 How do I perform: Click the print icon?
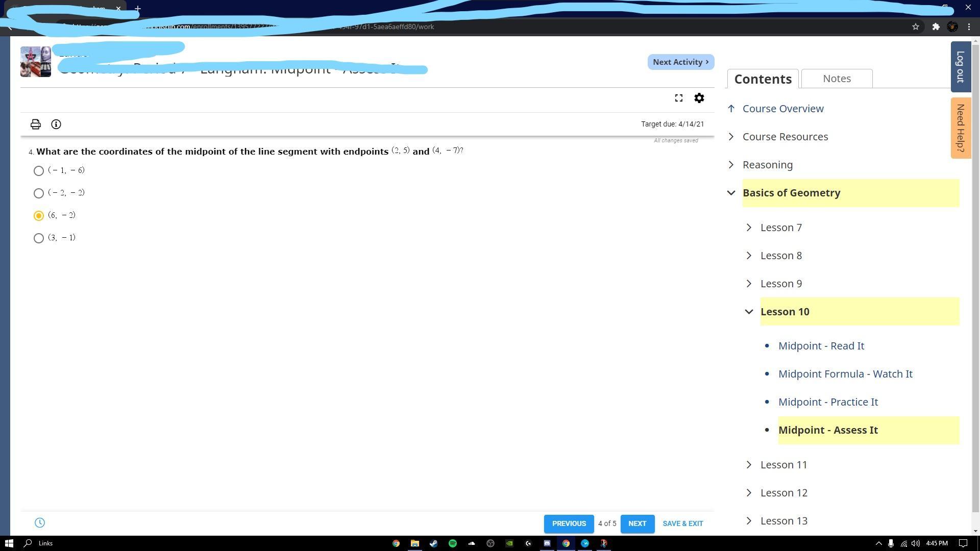point(35,124)
